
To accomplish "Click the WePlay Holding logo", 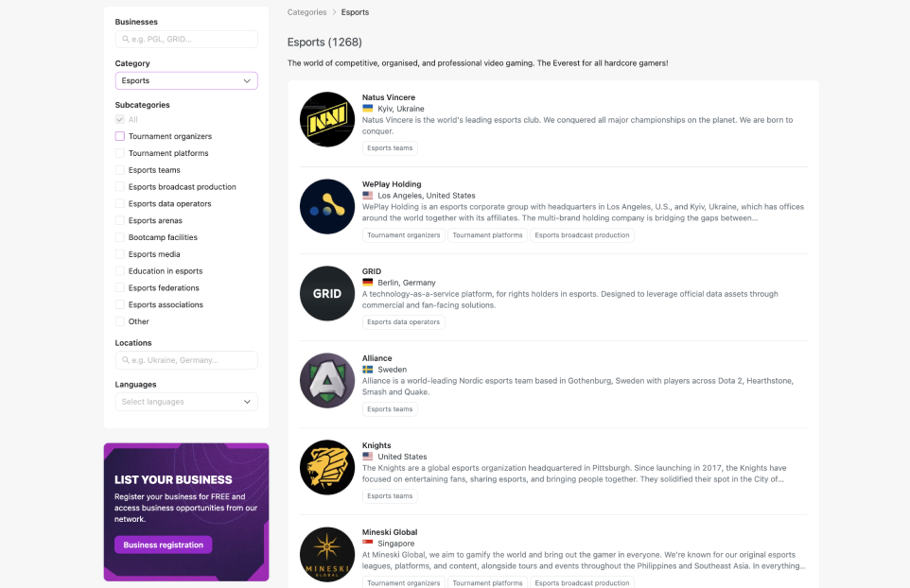I will (326, 206).
